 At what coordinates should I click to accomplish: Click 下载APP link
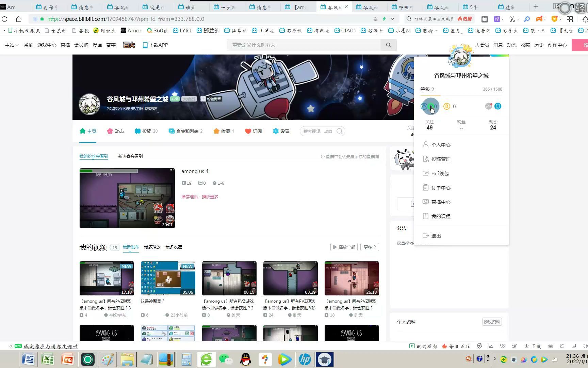click(156, 45)
